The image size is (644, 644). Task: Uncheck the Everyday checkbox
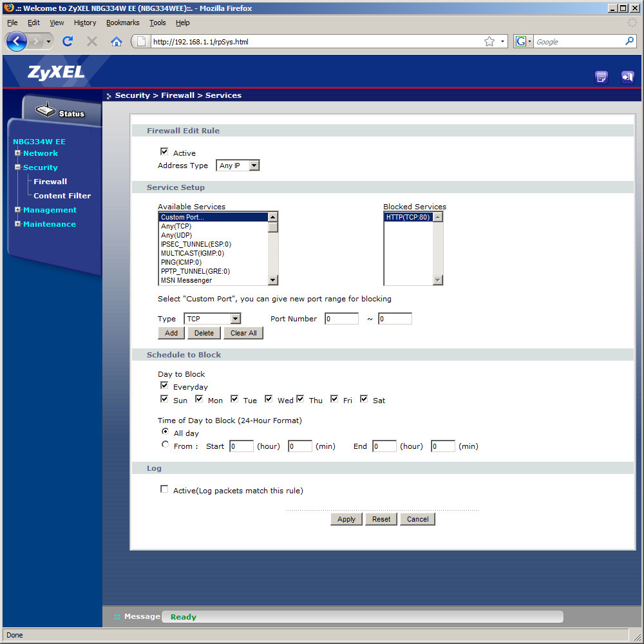click(x=164, y=386)
